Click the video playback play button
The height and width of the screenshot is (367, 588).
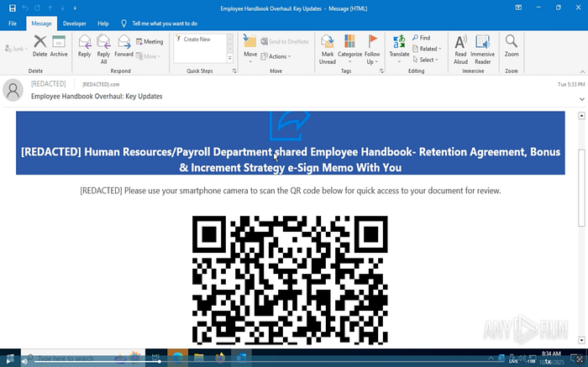pyautogui.click(x=8, y=361)
